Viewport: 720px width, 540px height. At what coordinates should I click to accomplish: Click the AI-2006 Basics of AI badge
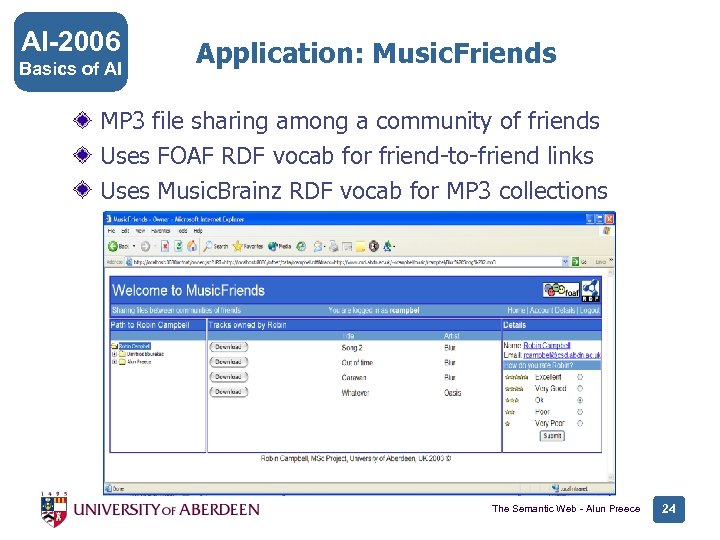[71, 52]
